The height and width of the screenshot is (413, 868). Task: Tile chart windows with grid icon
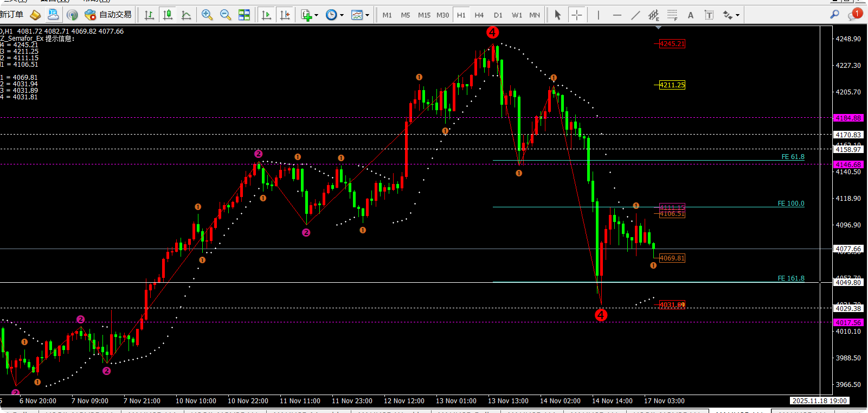[x=244, y=15]
